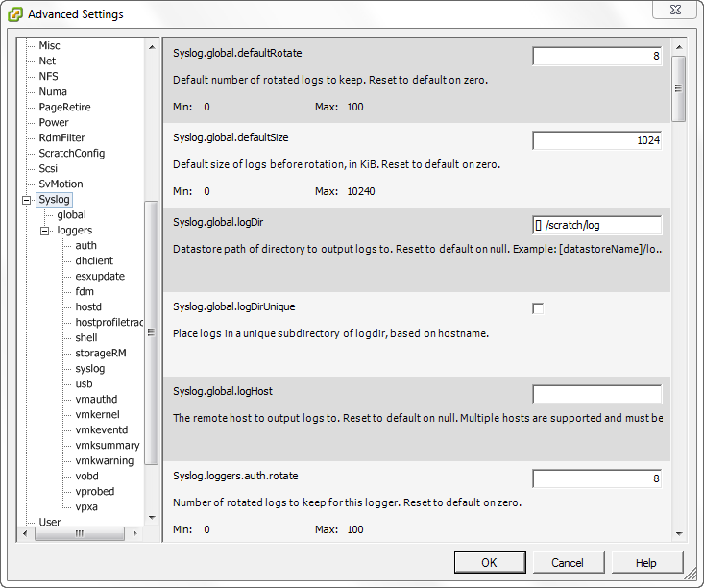Collapse the loggers tree node
The width and height of the screenshot is (704, 588).
[45, 231]
